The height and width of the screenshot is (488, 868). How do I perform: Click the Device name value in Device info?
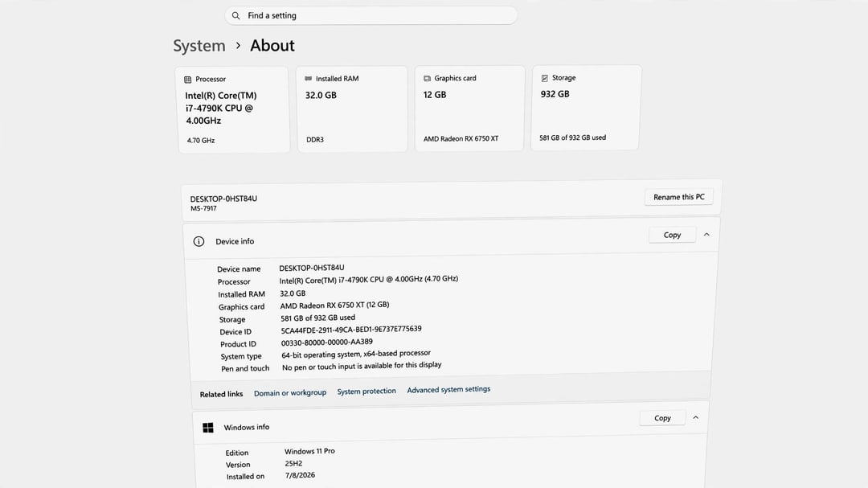(x=312, y=268)
